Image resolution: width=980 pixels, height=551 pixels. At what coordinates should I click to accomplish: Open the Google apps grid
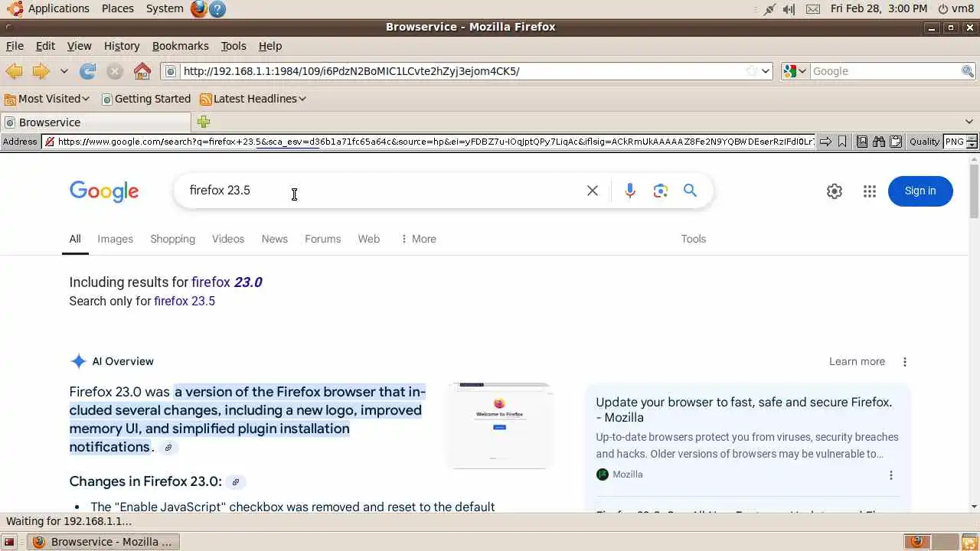coord(870,191)
